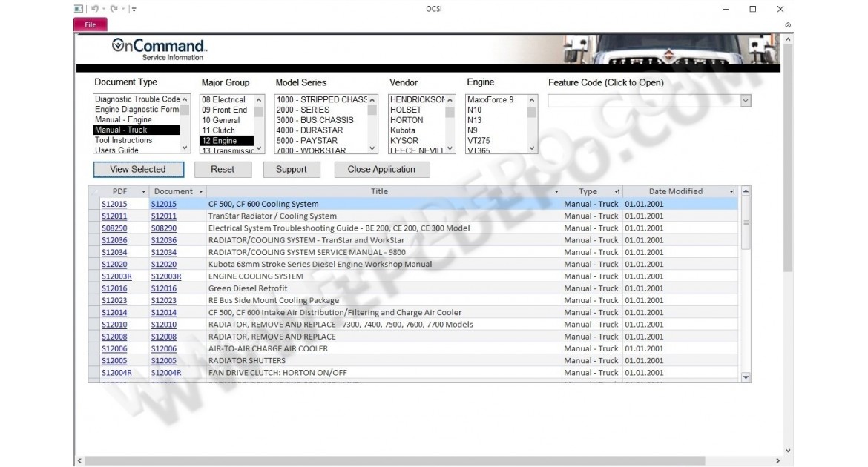Click the Undo icon in quick access toolbar
Viewport: 868px width, 467px height.
[95, 9]
